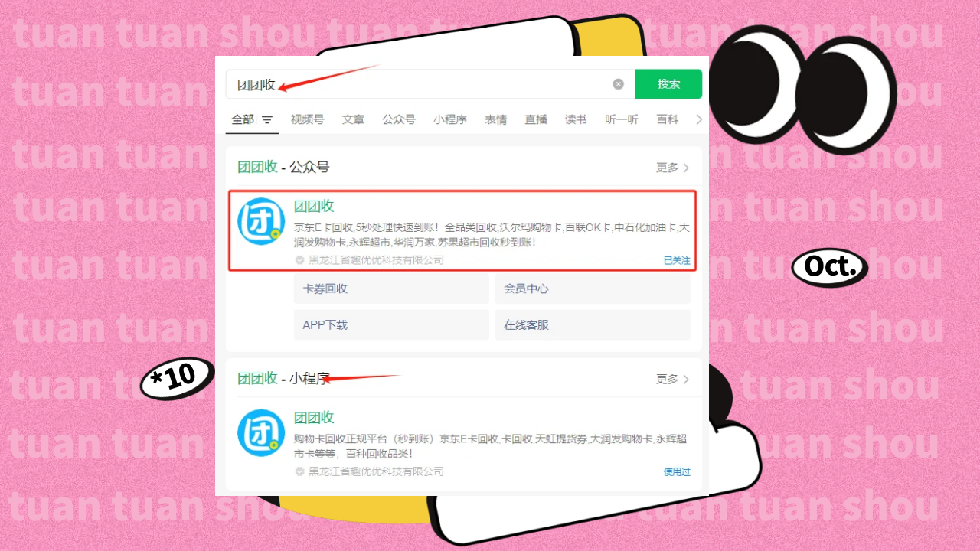Clear the search field with the X icon

(x=619, y=84)
